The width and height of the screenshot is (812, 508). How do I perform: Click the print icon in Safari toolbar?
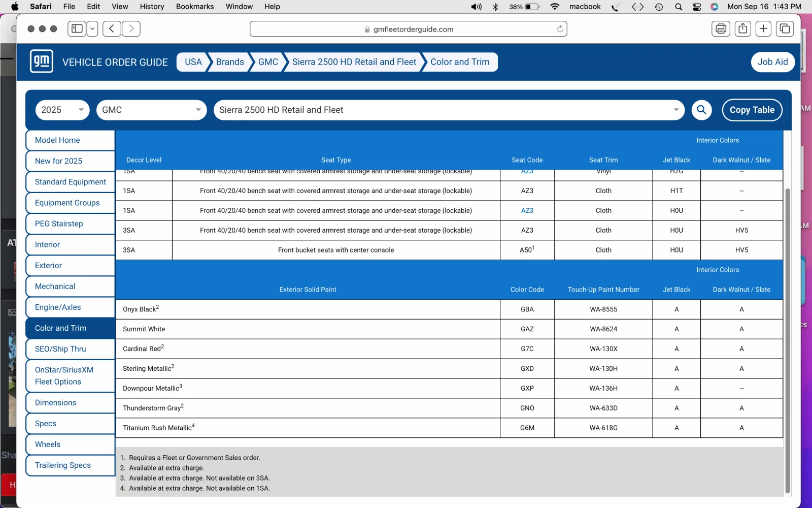coord(721,29)
